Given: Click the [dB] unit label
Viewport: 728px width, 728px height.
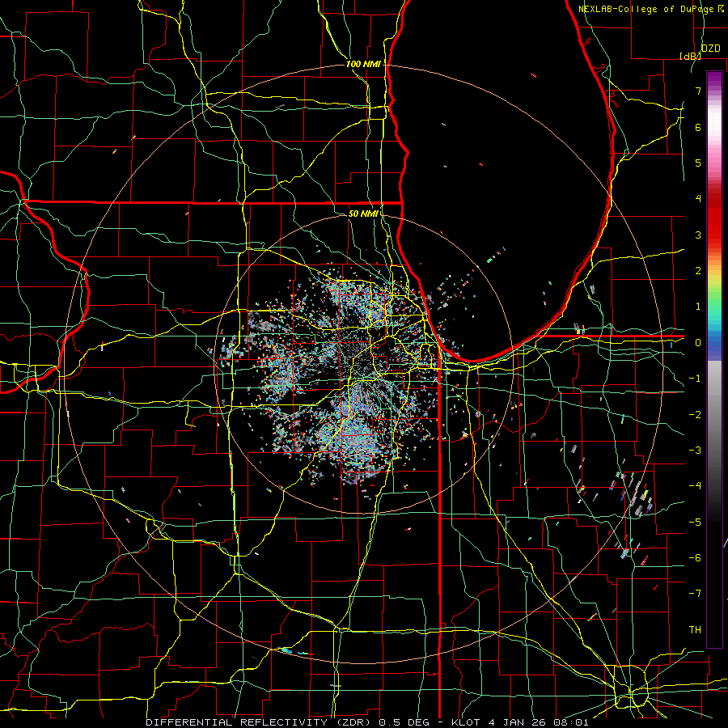Looking at the screenshot, I should [690, 56].
